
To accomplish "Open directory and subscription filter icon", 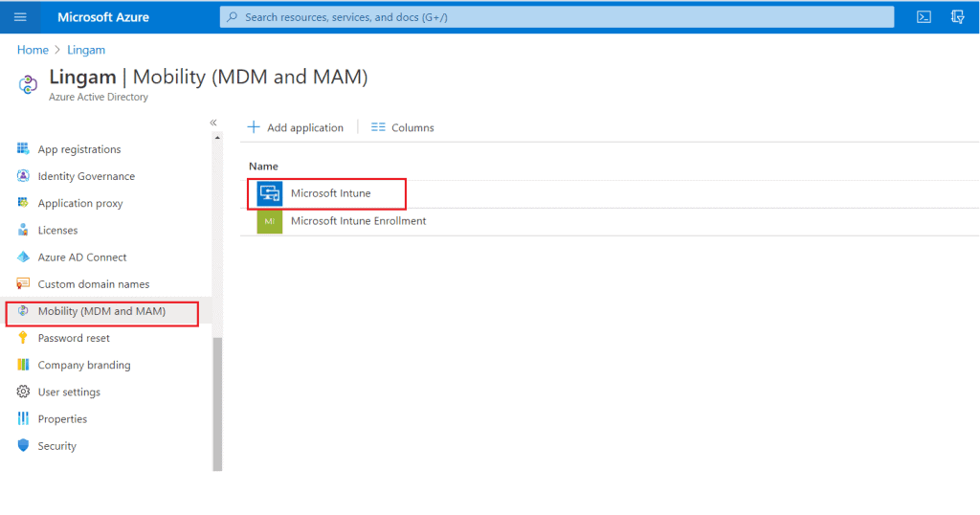I will pyautogui.click(x=957, y=17).
